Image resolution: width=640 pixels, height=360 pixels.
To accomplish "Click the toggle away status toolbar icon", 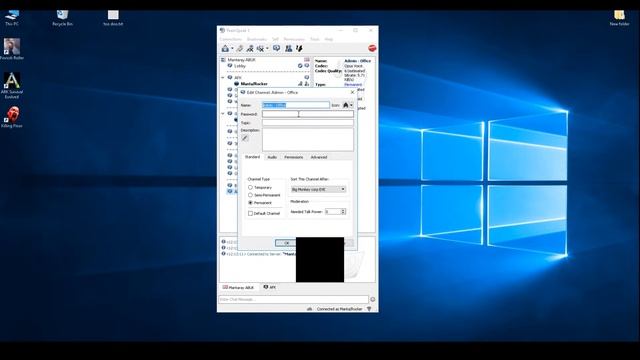I will click(x=250, y=49).
